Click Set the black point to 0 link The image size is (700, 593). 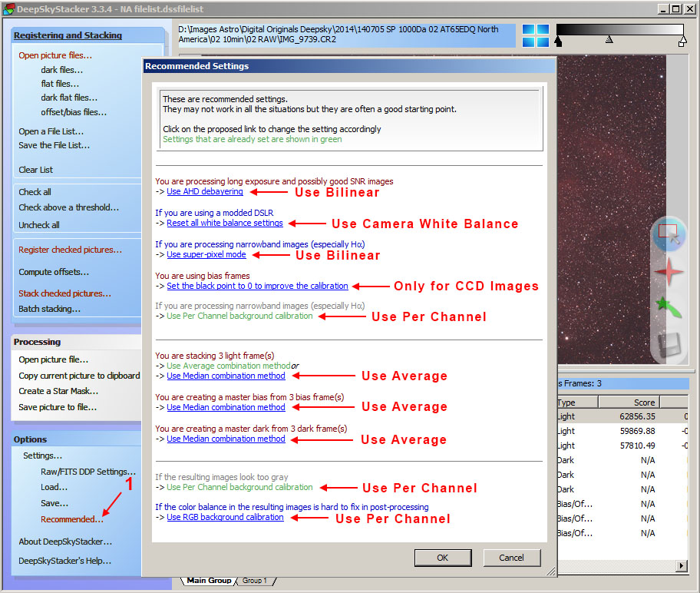[257, 286]
